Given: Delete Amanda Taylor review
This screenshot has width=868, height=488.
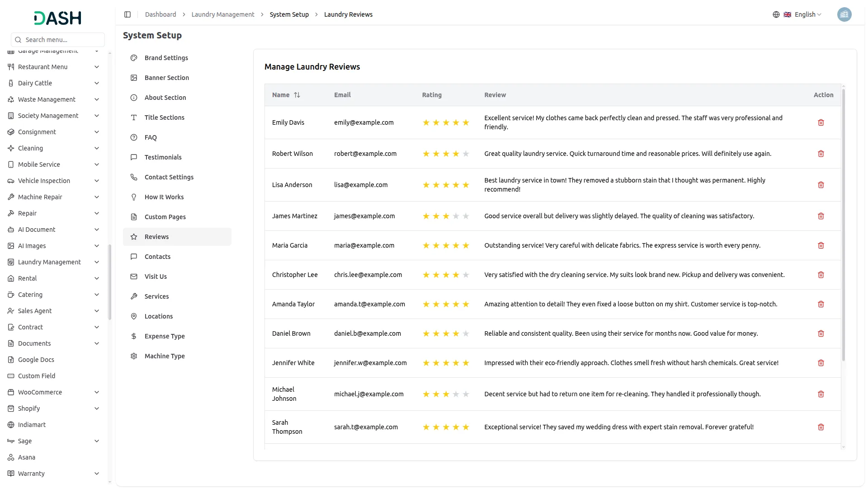Looking at the screenshot, I should 821,304.
